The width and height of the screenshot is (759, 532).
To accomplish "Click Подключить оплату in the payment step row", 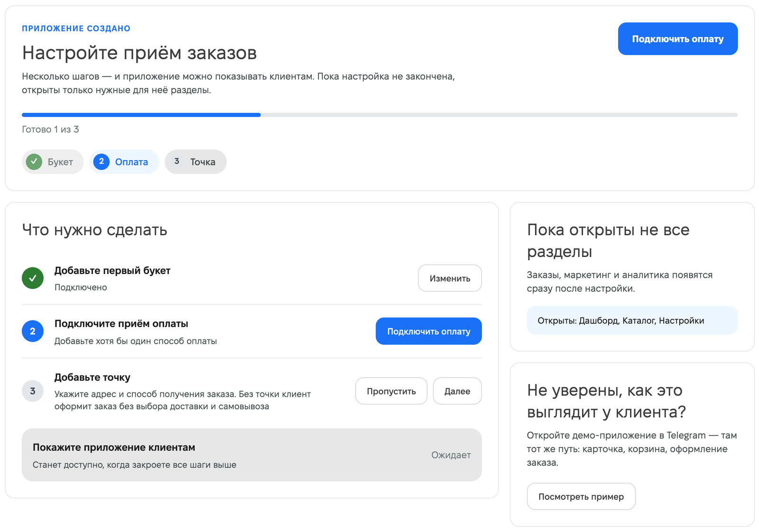I will (x=429, y=331).
